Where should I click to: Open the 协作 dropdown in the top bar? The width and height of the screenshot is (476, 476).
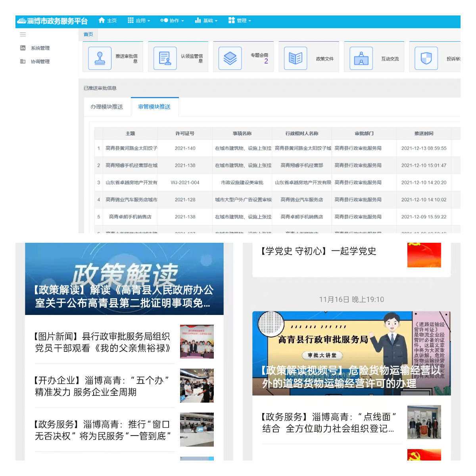click(172, 21)
